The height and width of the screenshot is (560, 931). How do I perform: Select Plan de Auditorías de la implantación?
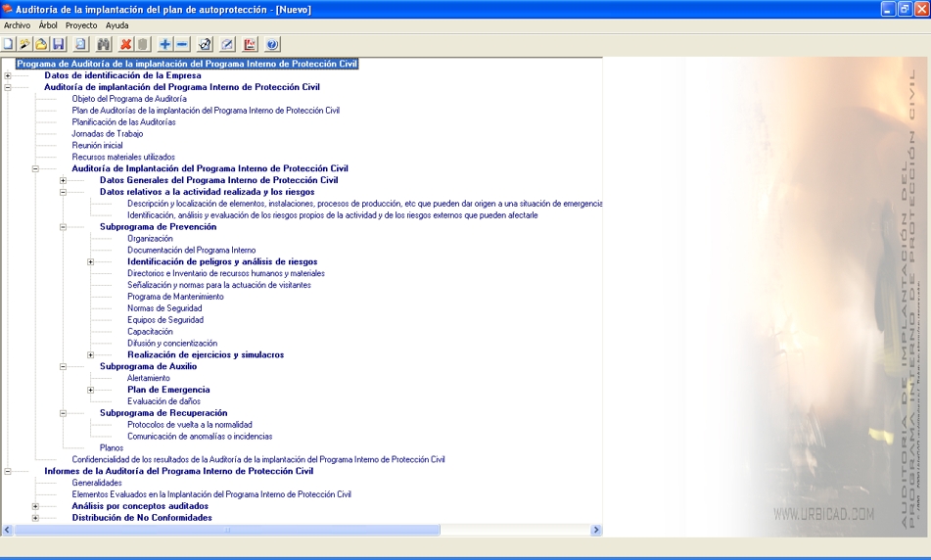pos(206,111)
